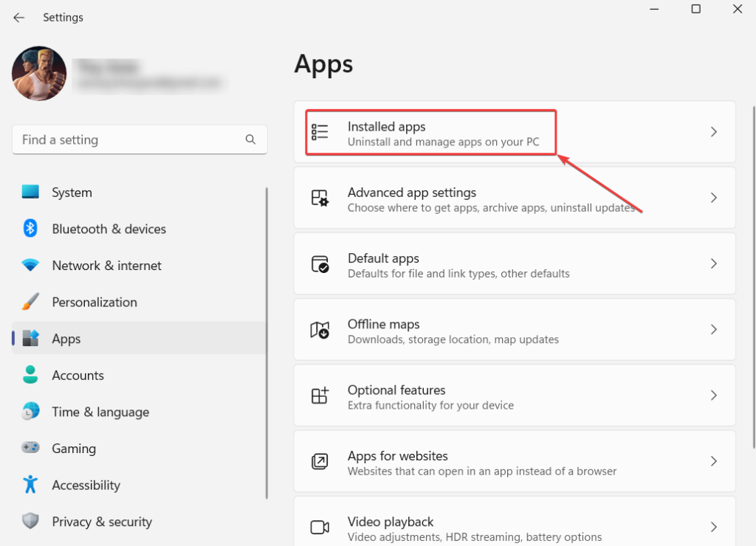Click the Gaming controller icon
This screenshot has height=546, width=756.
click(30, 448)
